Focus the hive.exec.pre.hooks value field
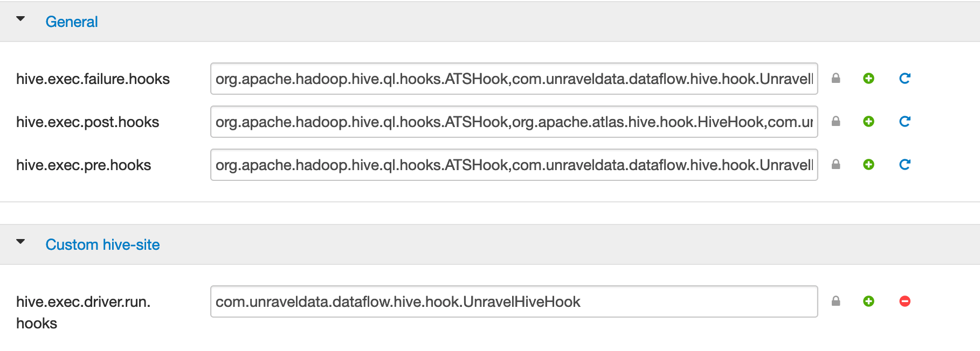 [514, 165]
